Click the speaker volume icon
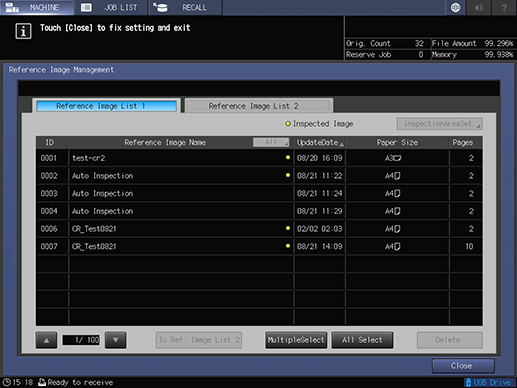 click(x=479, y=7)
